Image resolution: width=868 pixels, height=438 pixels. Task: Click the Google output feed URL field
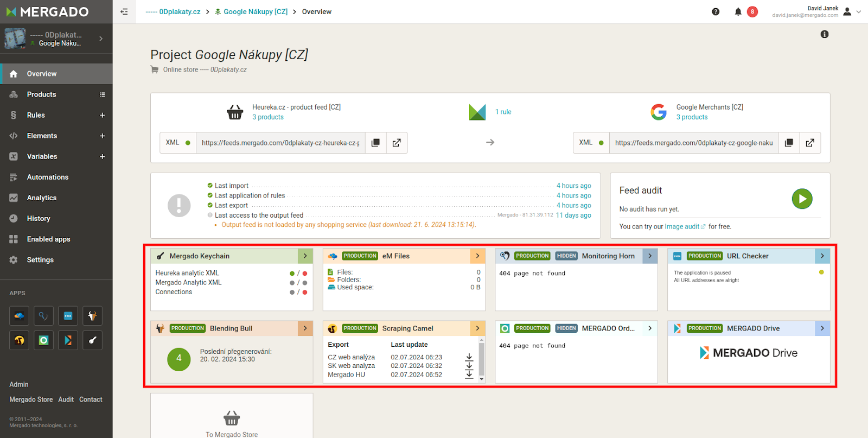[x=694, y=143]
